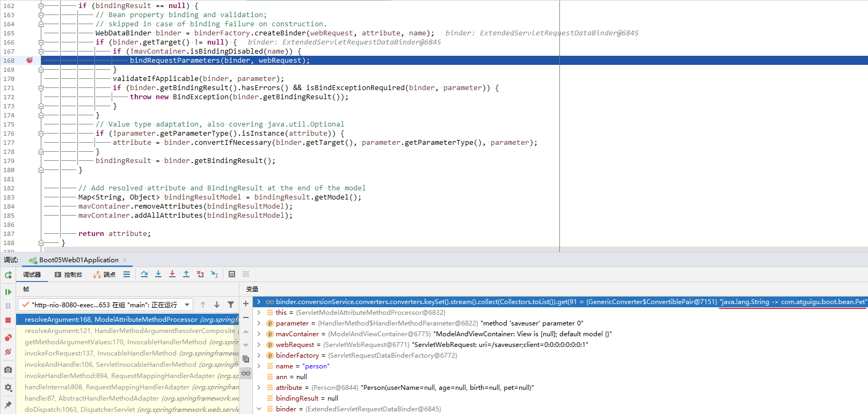Viewport: 868px width, 414px height.
Task: Select the 'bindingResult = null' variable row
Action: coord(560,398)
